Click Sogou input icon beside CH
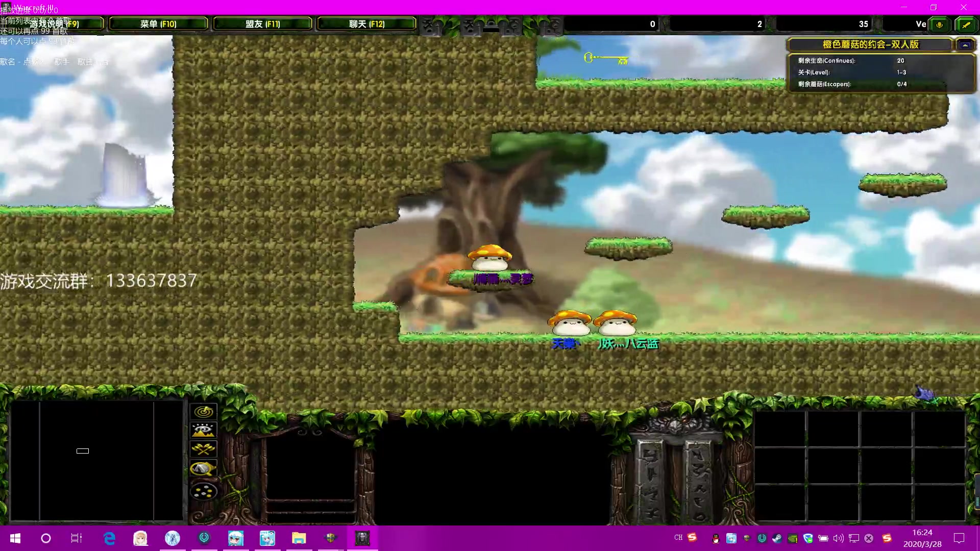Viewport: 980px width, 551px height. coord(692,537)
